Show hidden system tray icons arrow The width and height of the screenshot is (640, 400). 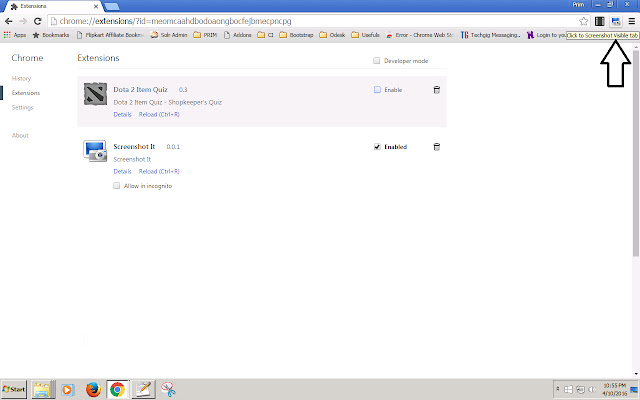(x=558, y=389)
